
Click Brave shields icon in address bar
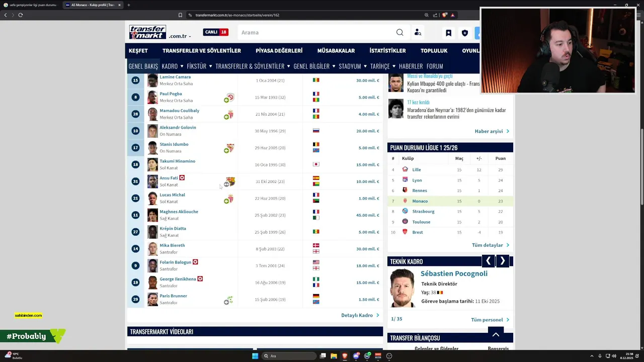[x=444, y=15]
